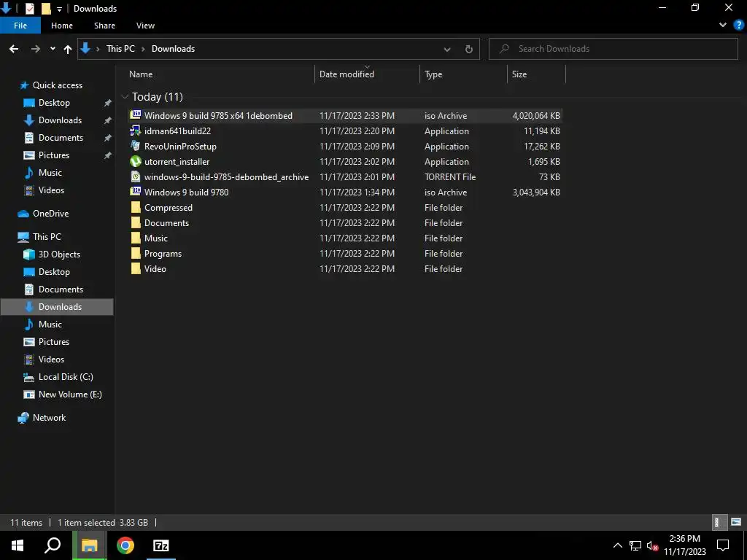Select the Video folder icon

(136, 268)
